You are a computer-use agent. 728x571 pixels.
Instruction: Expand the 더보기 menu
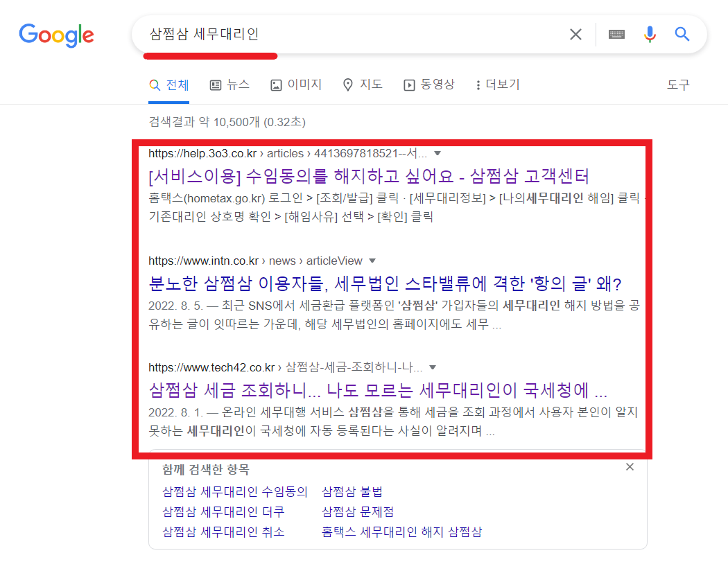pos(497,85)
